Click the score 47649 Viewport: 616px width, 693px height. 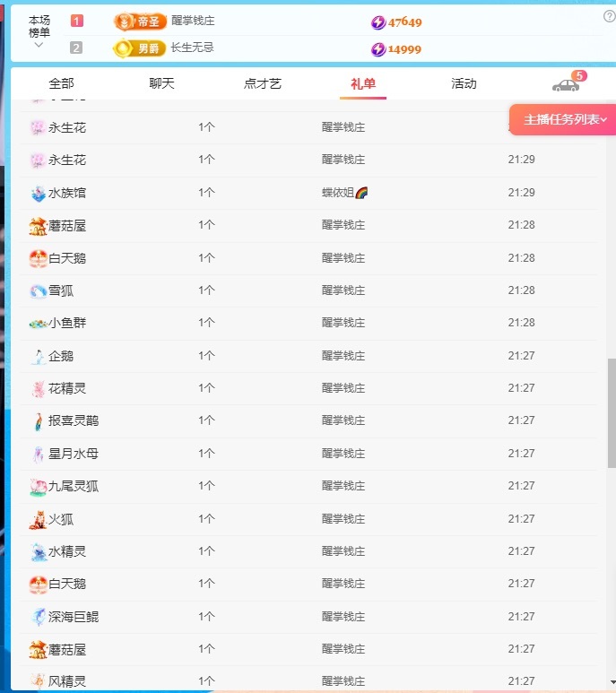coord(404,22)
